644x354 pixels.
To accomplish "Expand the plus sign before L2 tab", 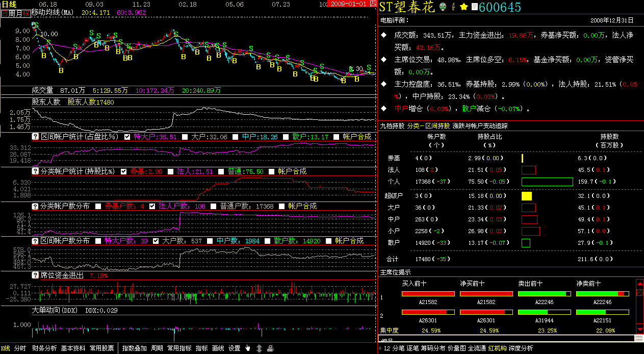I will tap(380, 348).
